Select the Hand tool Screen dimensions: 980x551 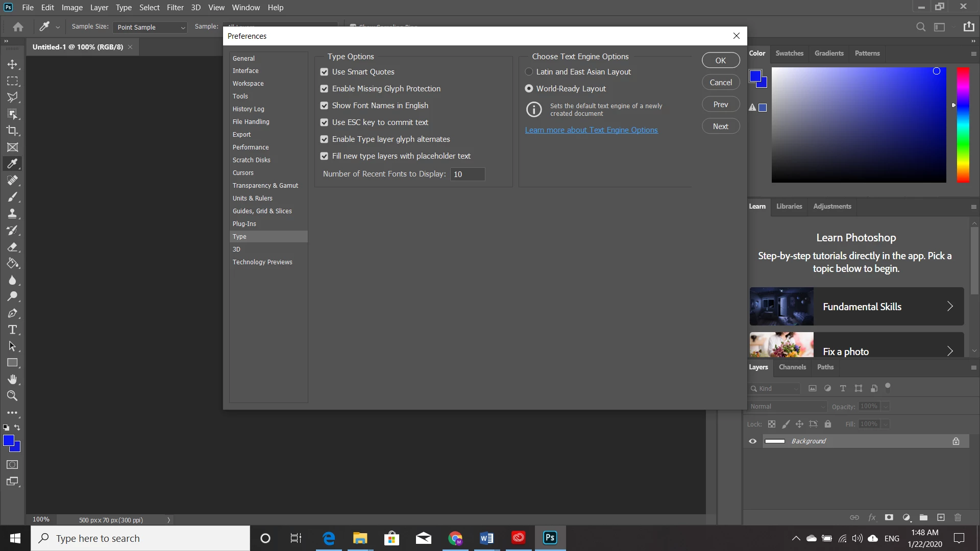pos(12,379)
